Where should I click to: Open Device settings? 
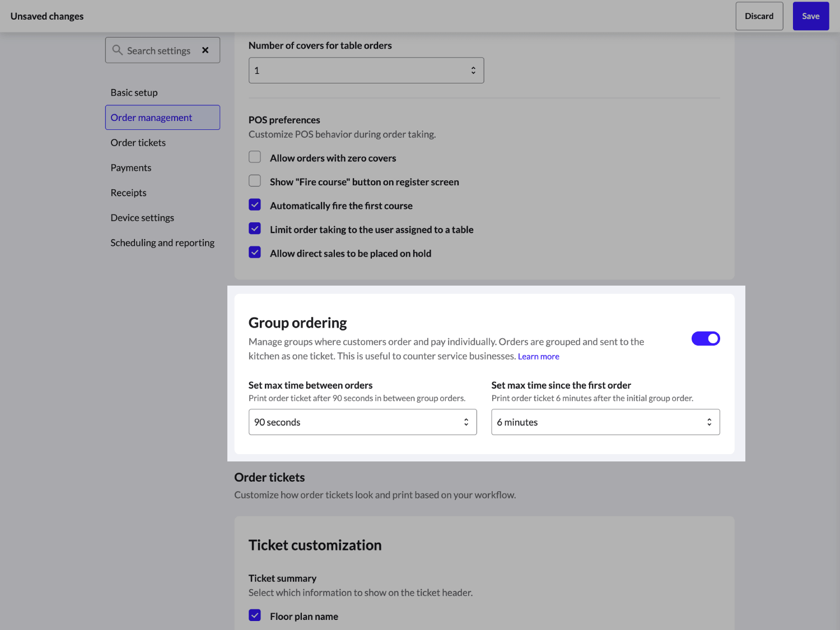142,218
